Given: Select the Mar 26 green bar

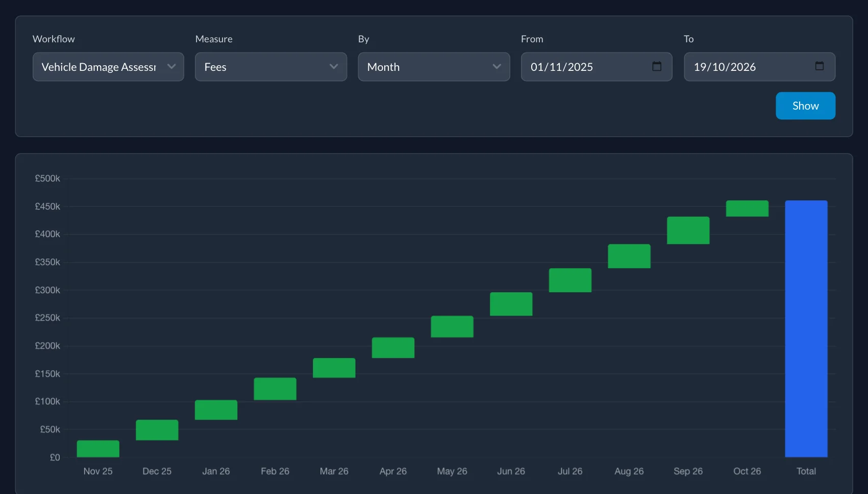Looking at the screenshot, I should click(x=334, y=368).
